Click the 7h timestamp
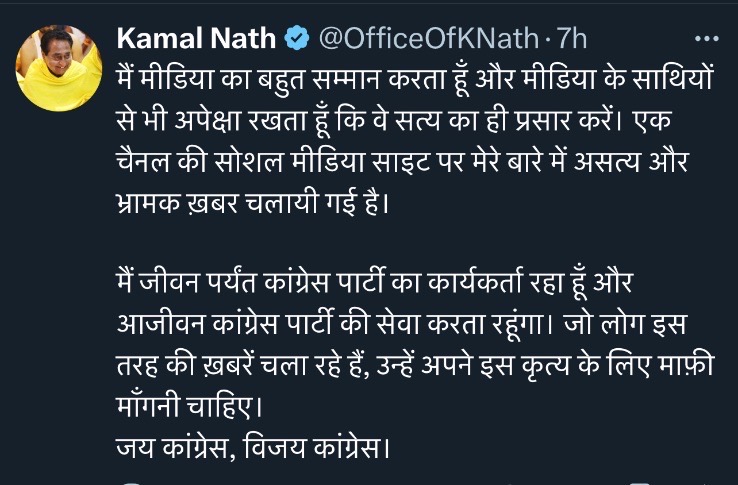Image resolution: width=738 pixels, height=485 pixels. (x=571, y=39)
